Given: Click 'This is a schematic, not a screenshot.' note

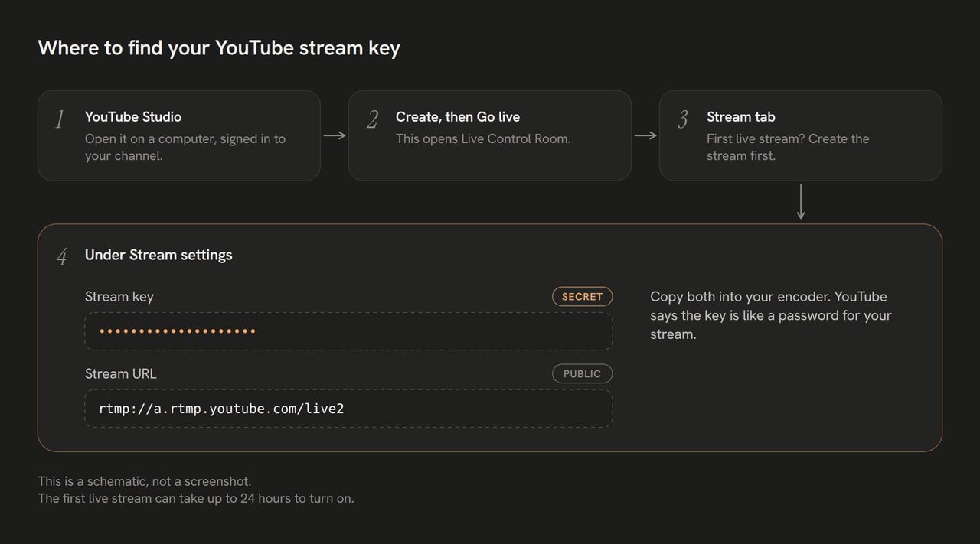Looking at the screenshot, I should 145,481.
